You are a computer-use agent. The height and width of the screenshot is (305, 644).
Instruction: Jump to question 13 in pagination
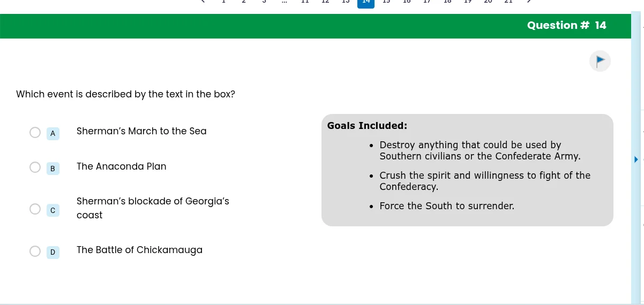pos(346,2)
